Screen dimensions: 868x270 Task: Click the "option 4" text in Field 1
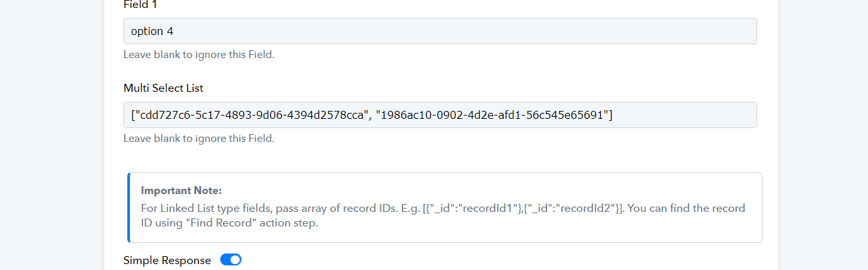click(152, 31)
